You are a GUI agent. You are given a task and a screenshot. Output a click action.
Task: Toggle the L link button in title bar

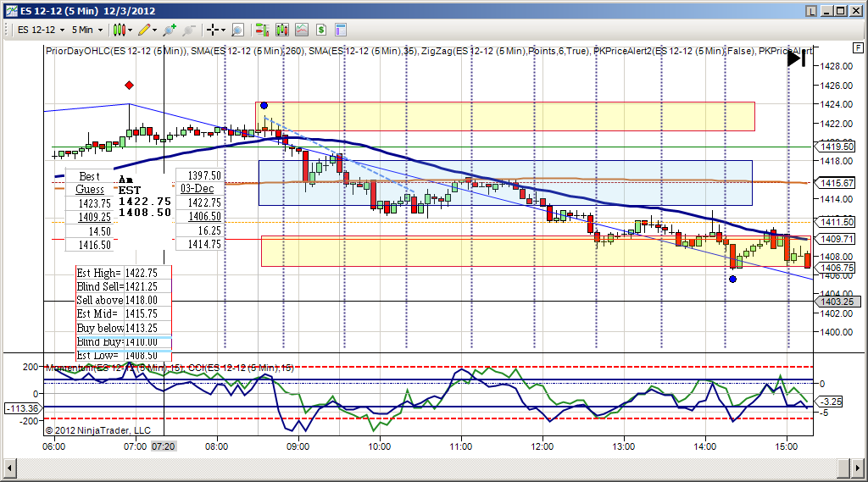810,10
